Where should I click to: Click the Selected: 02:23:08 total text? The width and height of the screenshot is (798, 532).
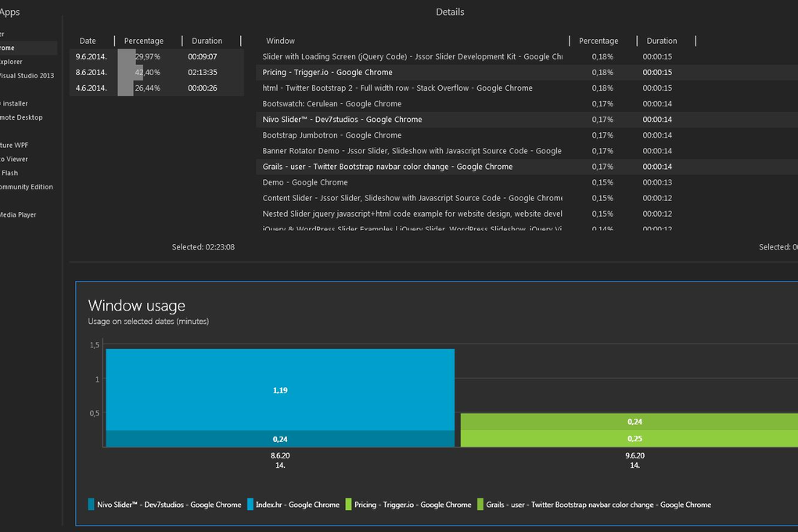pyautogui.click(x=203, y=247)
